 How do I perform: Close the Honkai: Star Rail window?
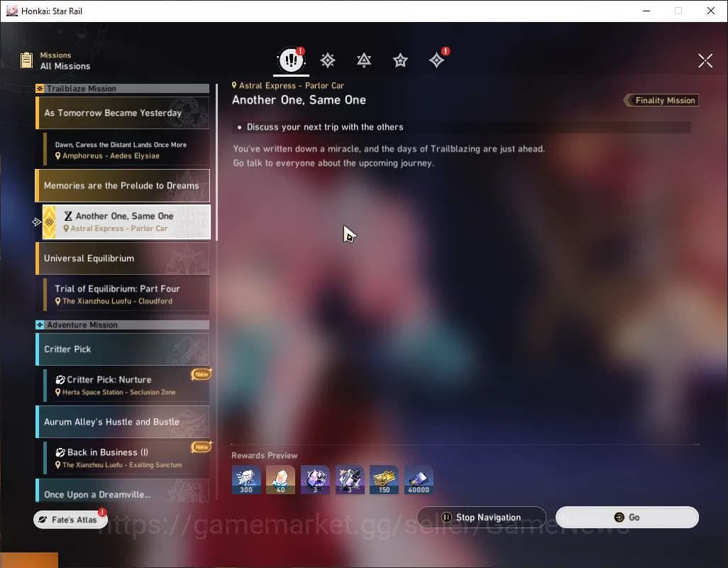click(711, 11)
